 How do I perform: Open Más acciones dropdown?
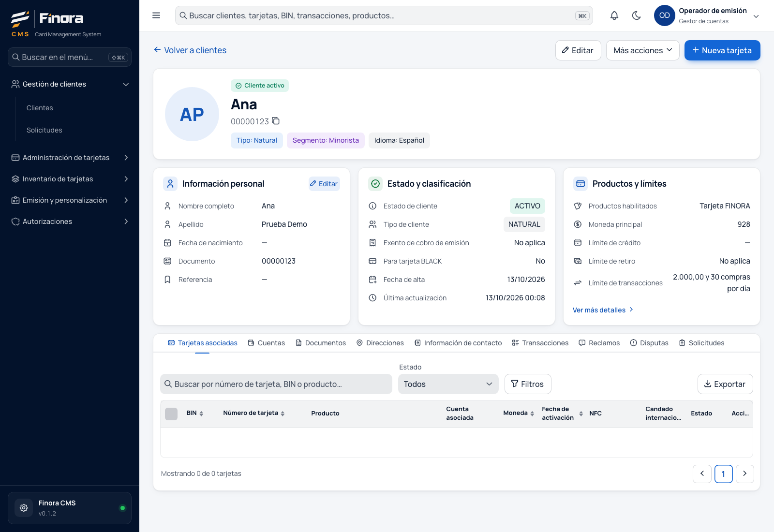643,50
